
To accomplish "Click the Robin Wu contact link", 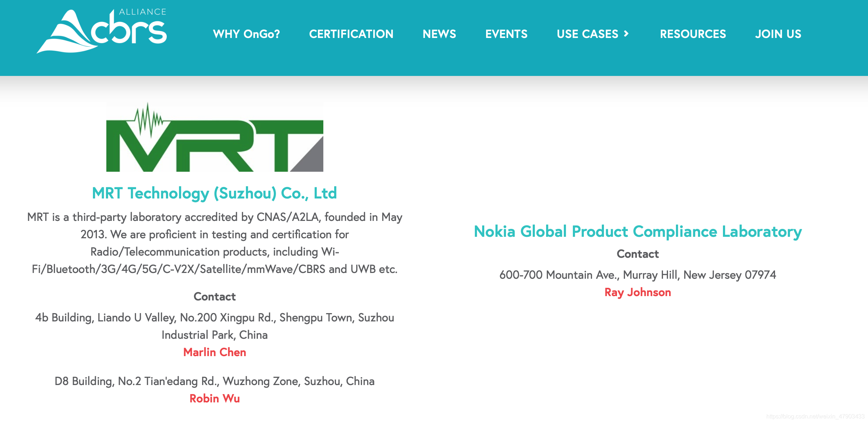I will [x=214, y=398].
